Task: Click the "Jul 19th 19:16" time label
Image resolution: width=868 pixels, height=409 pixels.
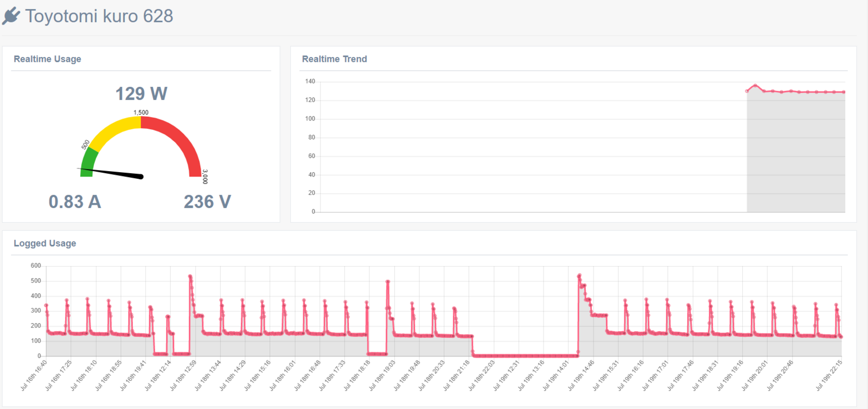Action: (730, 375)
